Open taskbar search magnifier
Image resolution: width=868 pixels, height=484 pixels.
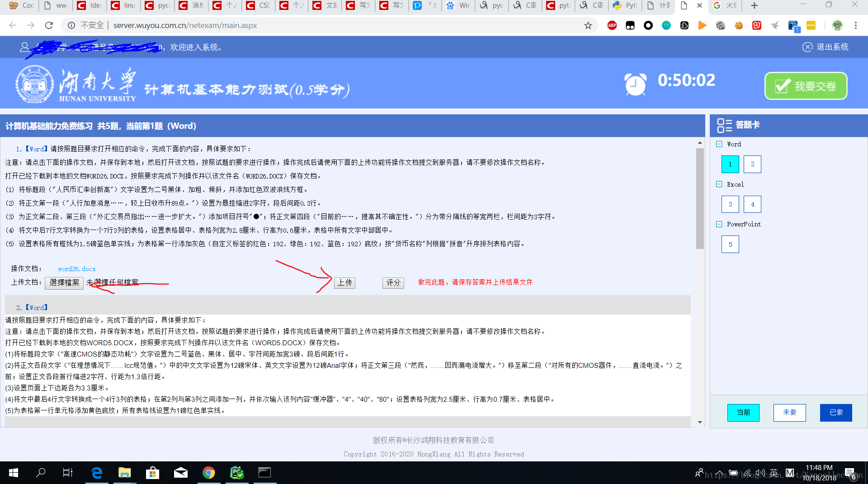click(41, 473)
